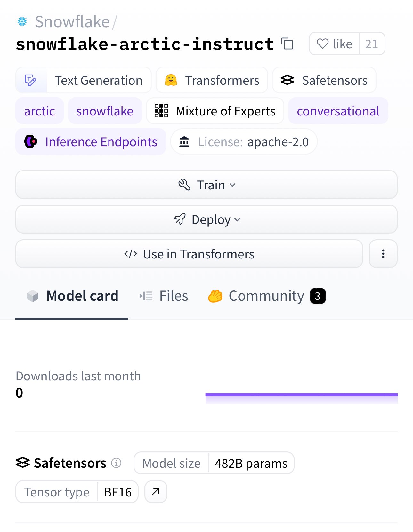
Task: Click the Safetensors section heading icon
Action: point(23,463)
